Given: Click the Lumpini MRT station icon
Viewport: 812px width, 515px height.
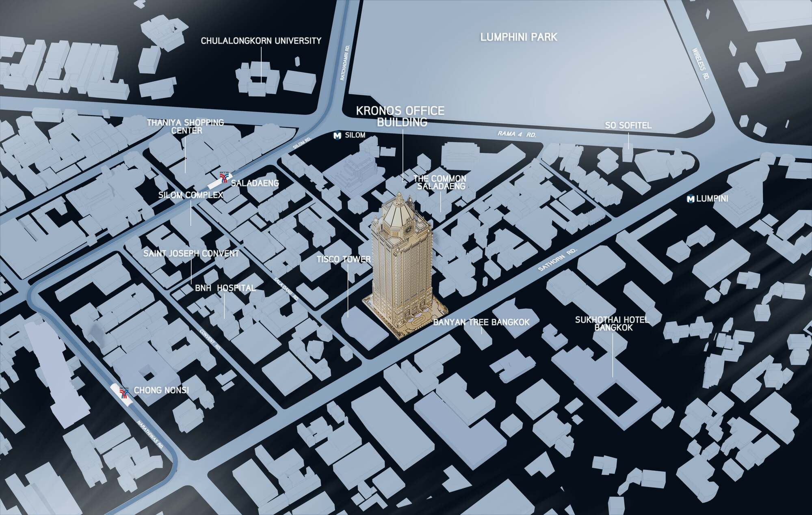Looking at the screenshot, I should (691, 199).
